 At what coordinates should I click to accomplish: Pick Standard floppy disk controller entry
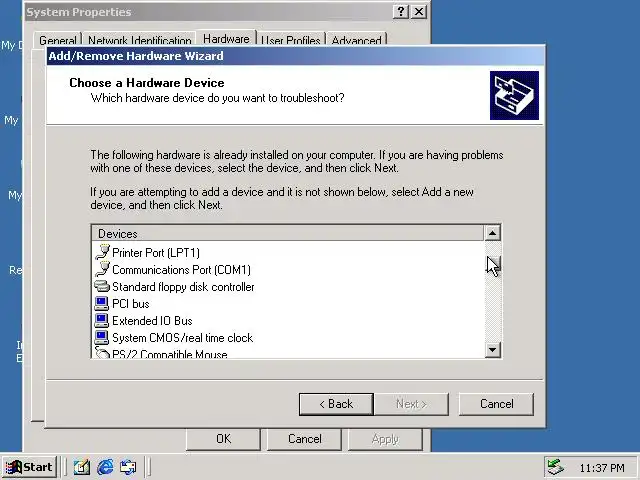[x=183, y=287]
